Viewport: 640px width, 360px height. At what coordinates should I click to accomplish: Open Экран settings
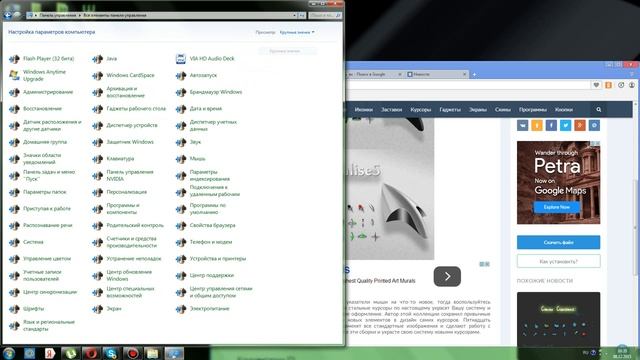click(x=107, y=309)
